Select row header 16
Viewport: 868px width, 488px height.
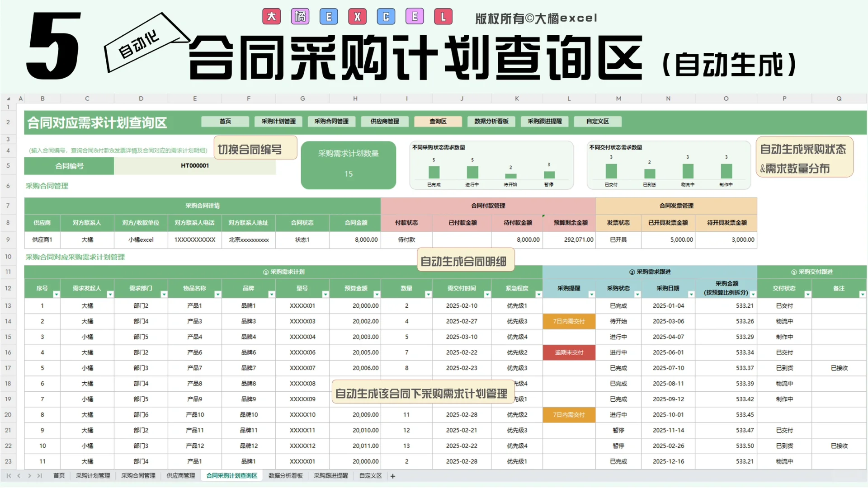8,352
